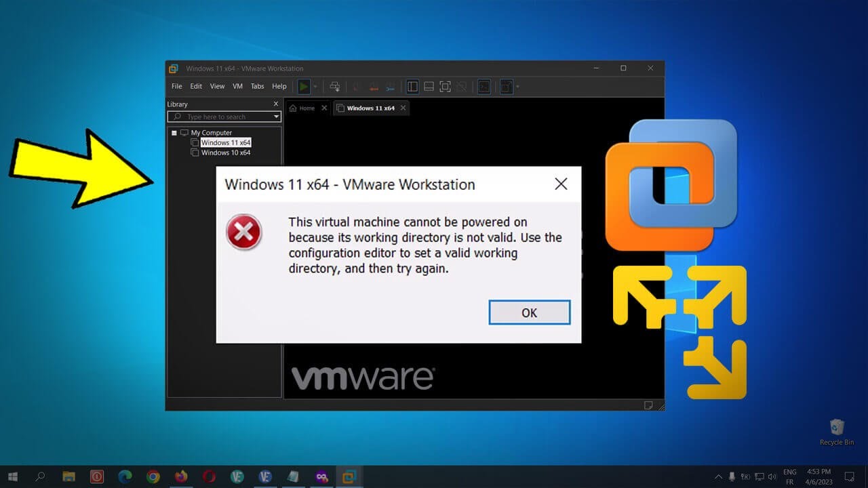Close the Library panel
Image resolution: width=868 pixels, height=488 pixels.
click(x=276, y=104)
